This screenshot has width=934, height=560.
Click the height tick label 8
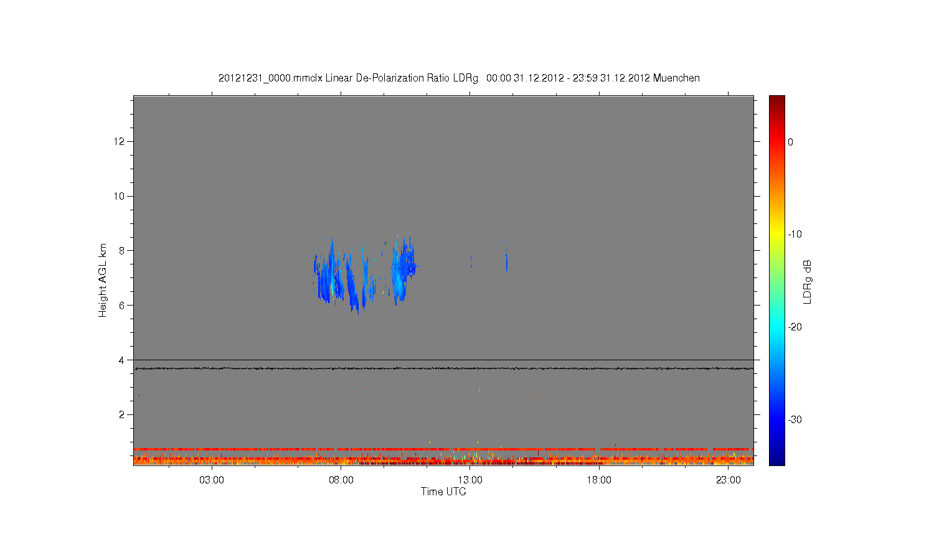(122, 251)
